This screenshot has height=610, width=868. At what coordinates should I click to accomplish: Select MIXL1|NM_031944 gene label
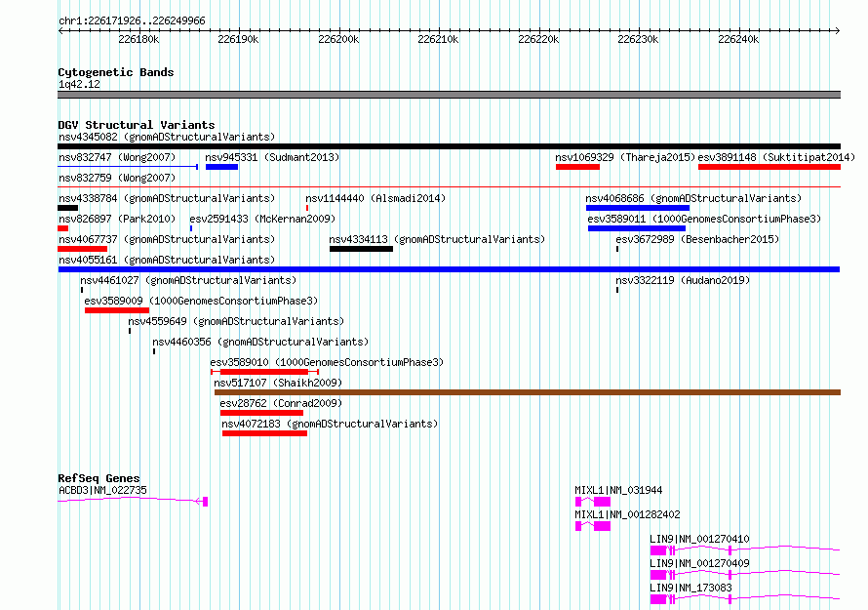pyautogui.click(x=618, y=490)
